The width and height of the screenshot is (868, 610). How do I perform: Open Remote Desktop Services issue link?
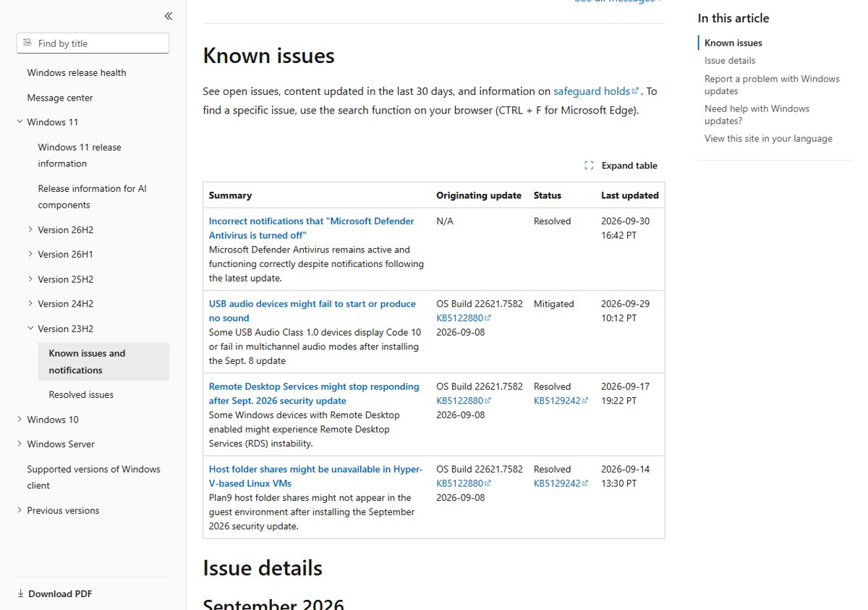[314, 394]
